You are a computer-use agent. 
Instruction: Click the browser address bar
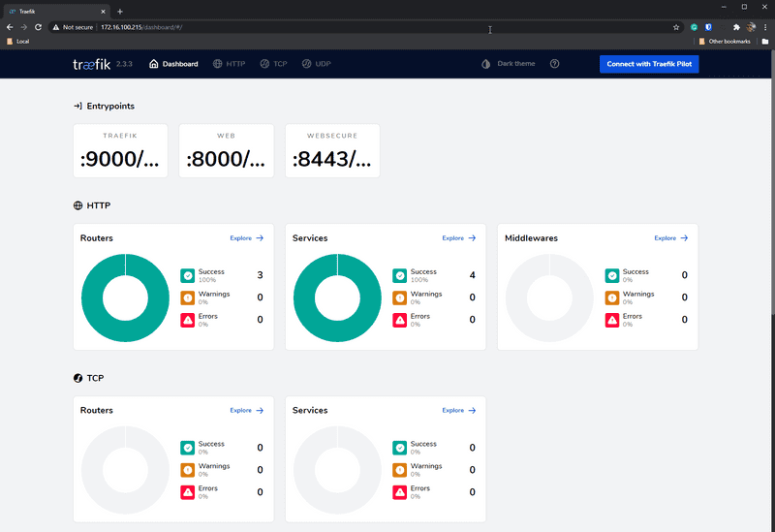click(387, 27)
